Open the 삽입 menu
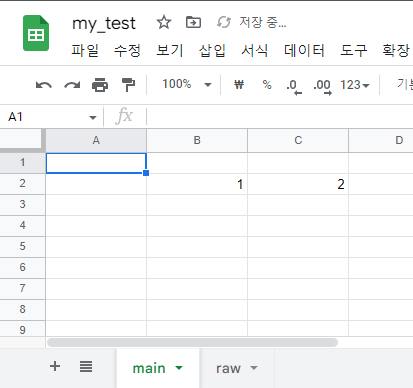413x388 pixels. [x=212, y=51]
